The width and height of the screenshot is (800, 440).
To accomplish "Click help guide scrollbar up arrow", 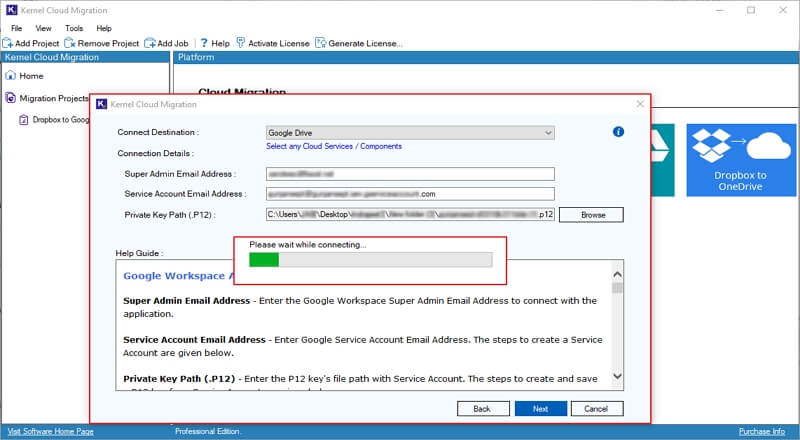I will coord(617,275).
